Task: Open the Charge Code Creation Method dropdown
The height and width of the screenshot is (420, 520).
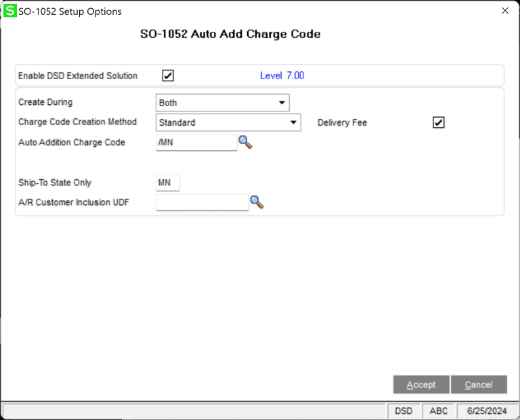Action: coord(293,123)
